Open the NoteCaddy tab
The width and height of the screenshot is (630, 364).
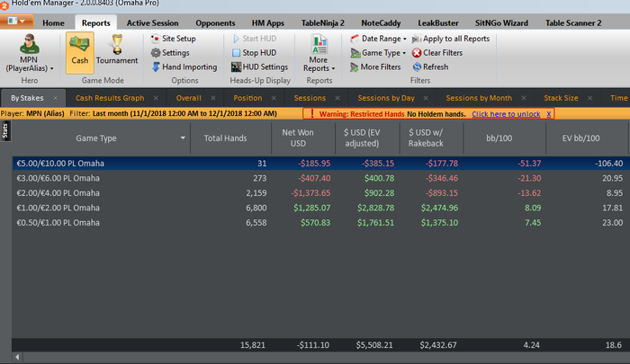point(381,22)
